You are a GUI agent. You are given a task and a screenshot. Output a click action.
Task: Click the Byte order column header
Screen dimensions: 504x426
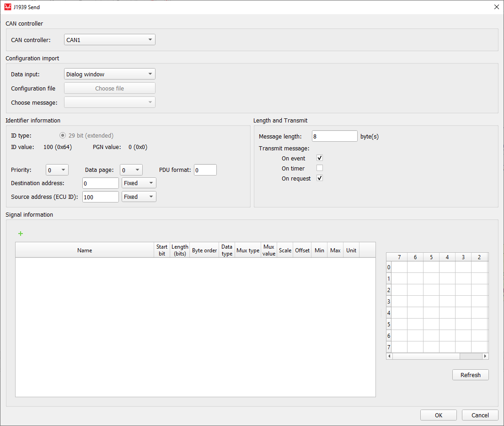[x=204, y=250]
